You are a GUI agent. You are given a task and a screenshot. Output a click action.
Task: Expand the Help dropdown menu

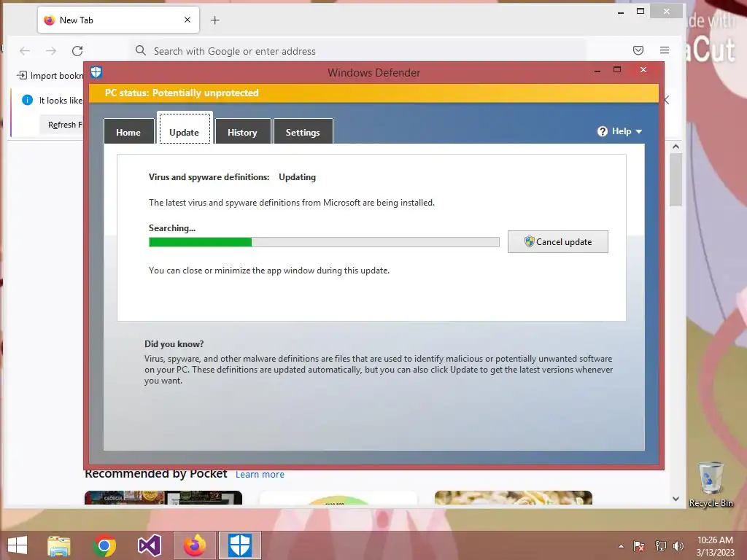[619, 131]
